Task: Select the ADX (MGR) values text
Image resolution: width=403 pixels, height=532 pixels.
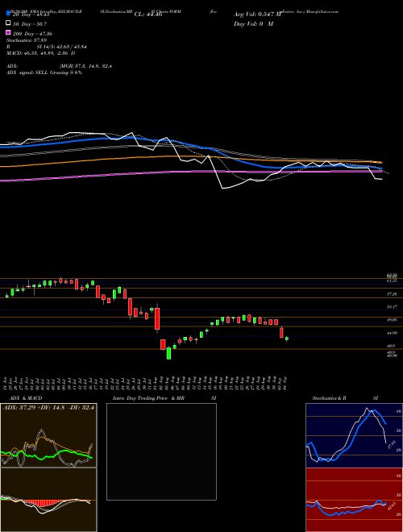Action: [x=85, y=66]
